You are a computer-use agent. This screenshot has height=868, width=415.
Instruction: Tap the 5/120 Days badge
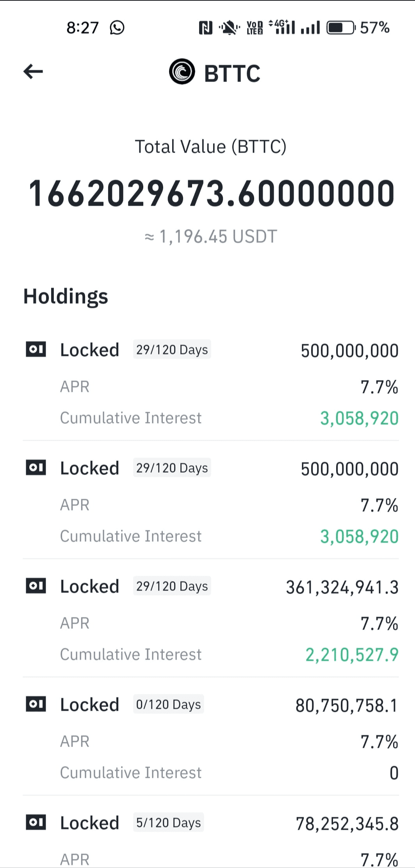coord(168,822)
